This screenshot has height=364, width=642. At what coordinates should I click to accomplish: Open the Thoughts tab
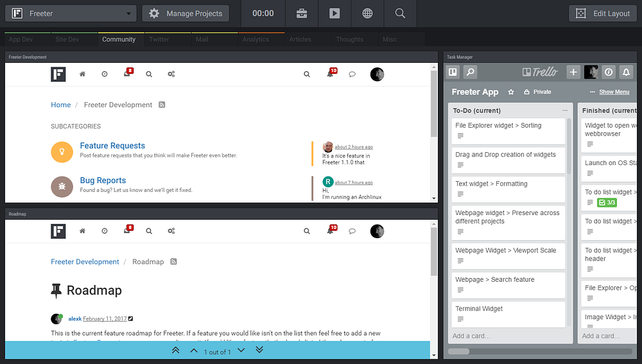354,39
